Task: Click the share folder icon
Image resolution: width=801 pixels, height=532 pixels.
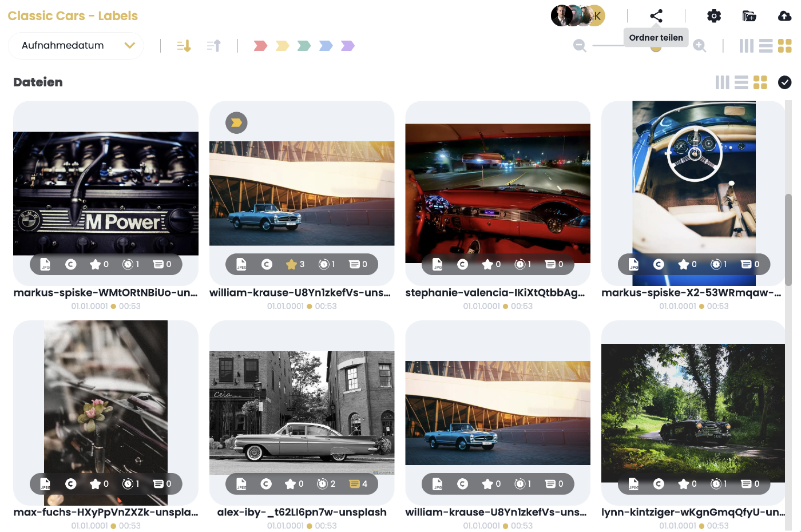Action: click(x=656, y=16)
